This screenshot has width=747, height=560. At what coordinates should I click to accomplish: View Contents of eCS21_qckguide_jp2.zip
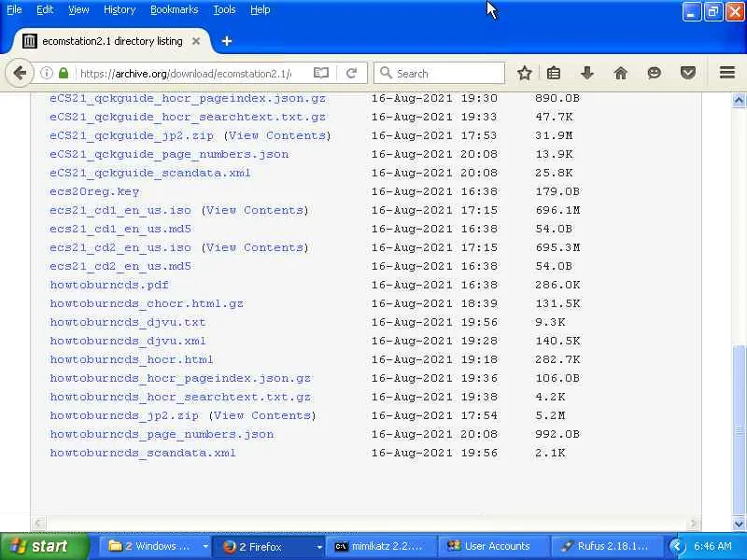pyautogui.click(x=276, y=135)
